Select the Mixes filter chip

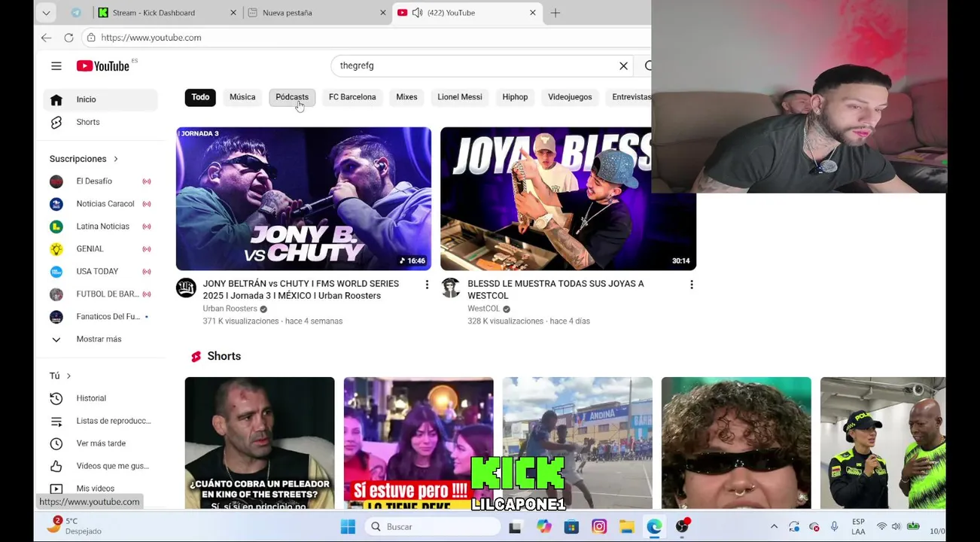tap(406, 97)
